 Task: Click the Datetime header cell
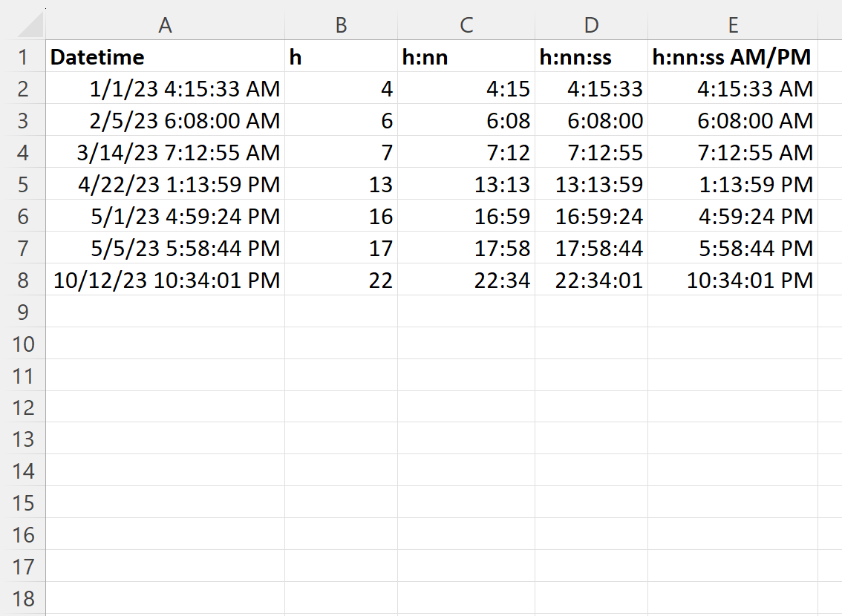(165, 57)
